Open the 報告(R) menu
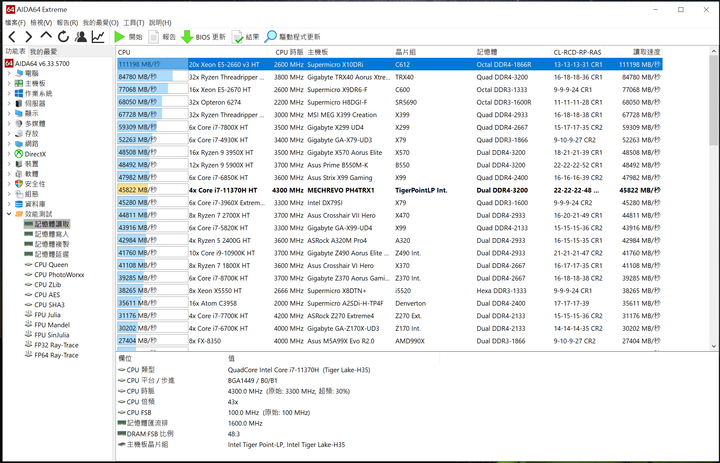Image resolution: width=720 pixels, height=463 pixels. tap(68, 23)
